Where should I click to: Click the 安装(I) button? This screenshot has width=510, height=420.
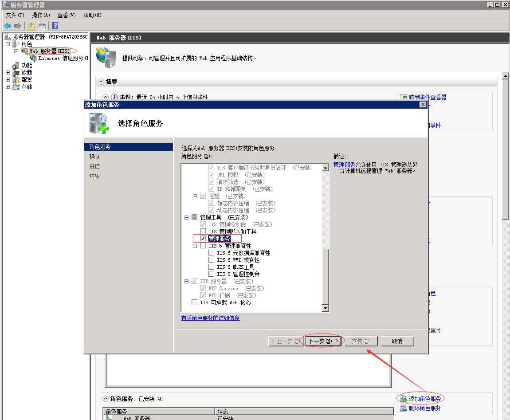pos(361,341)
